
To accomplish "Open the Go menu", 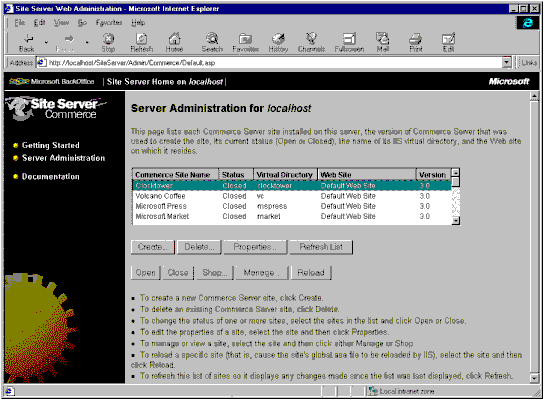I will click(x=82, y=23).
